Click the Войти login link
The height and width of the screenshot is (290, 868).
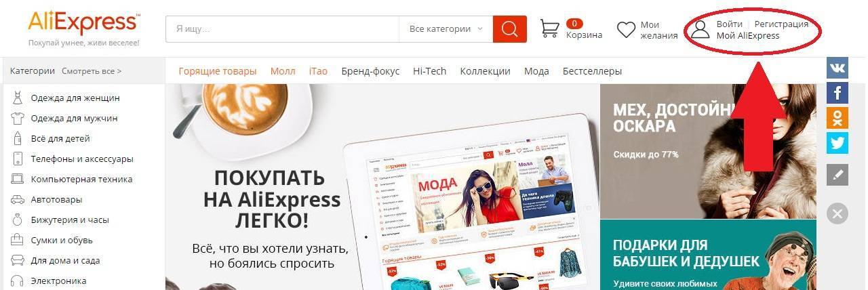[729, 24]
